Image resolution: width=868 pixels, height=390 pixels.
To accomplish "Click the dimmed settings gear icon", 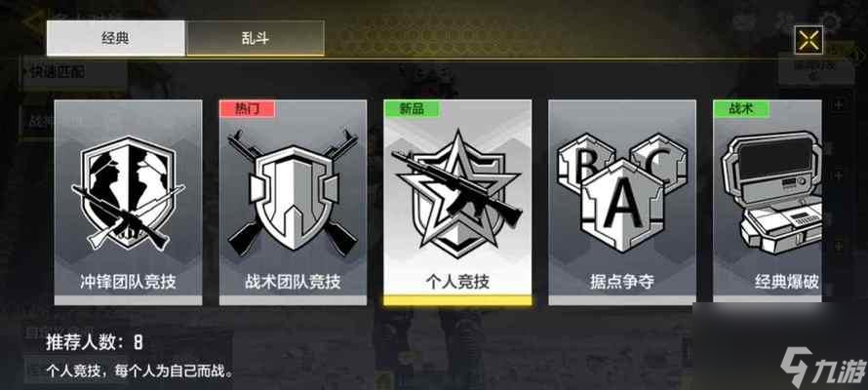I will [x=829, y=22].
